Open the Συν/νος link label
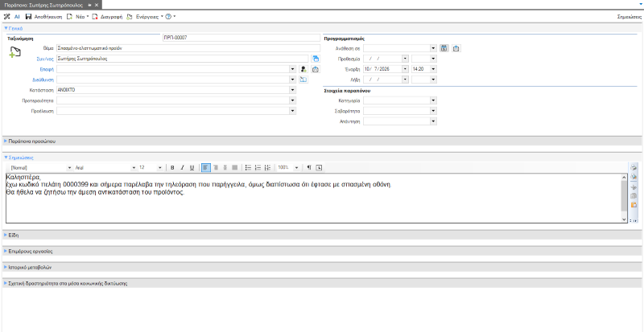Image resolution: width=644 pixels, height=332 pixels. click(46, 59)
